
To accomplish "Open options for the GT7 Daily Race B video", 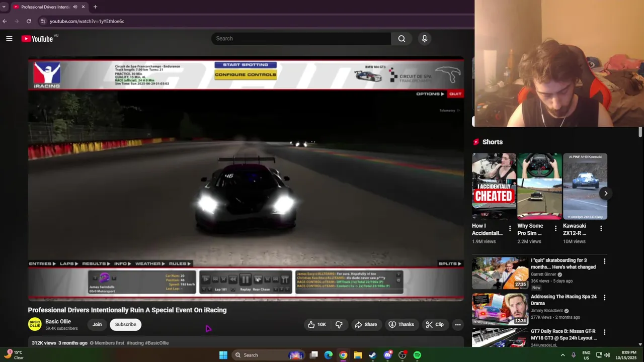I will point(604,332).
